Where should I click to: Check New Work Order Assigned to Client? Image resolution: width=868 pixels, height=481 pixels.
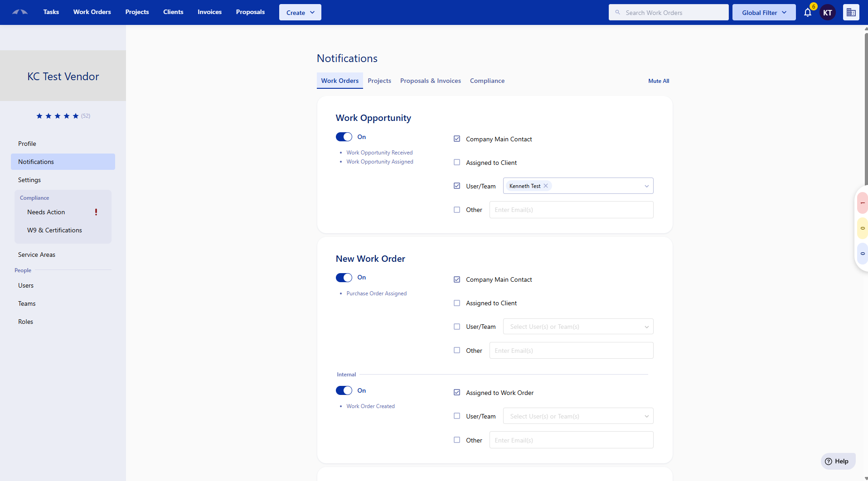coord(457,303)
